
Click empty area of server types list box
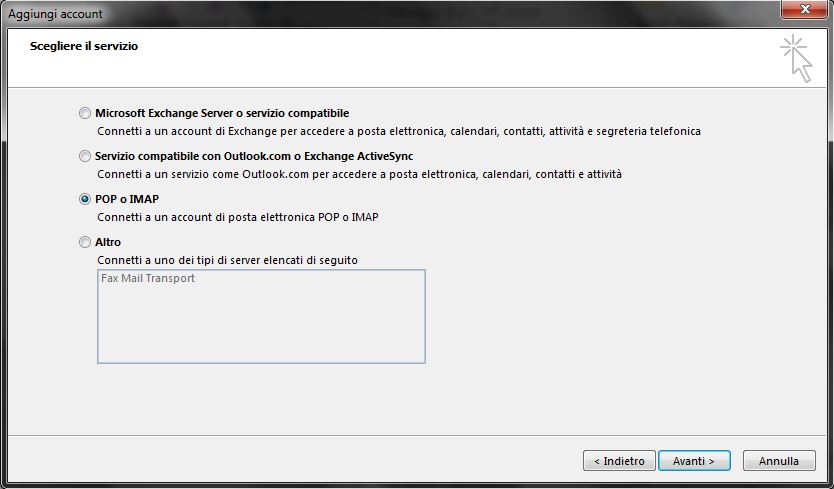click(x=261, y=325)
